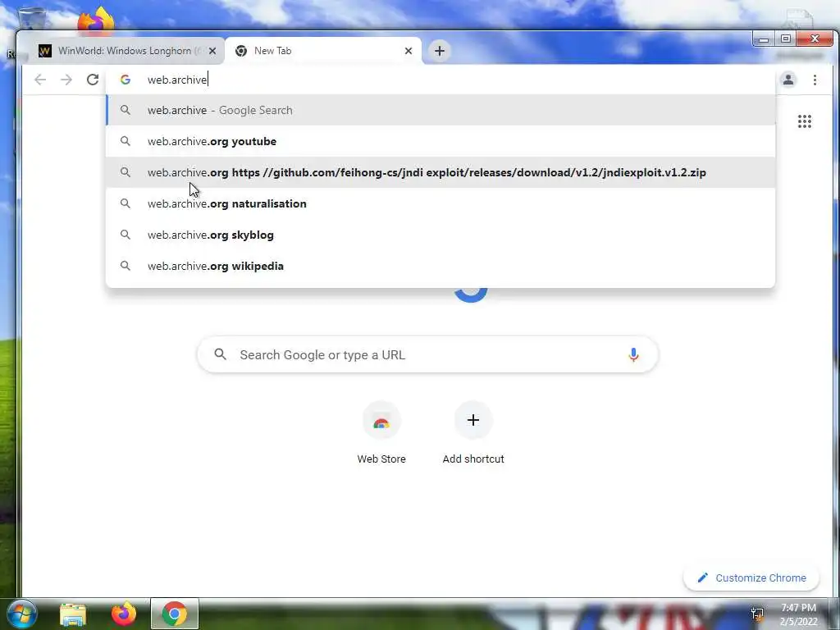Select the 'web.archive.org youtube' suggestion
The width and height of the screenshot is (840, 630).
click(441, 141)
